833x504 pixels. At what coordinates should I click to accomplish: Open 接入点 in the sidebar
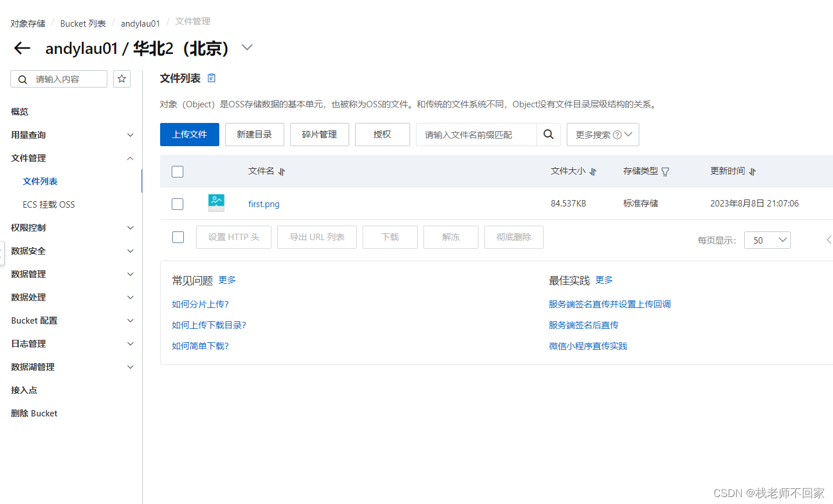tap(24, 390)
